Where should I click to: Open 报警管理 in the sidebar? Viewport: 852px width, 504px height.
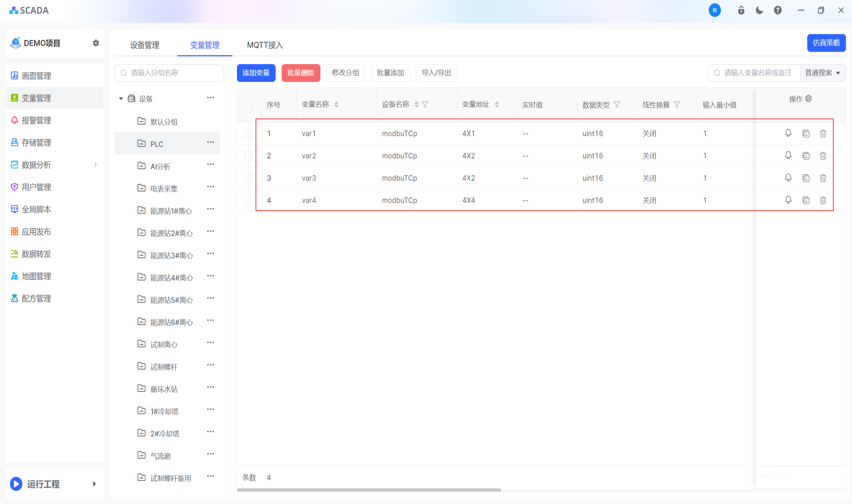(x=36, y=120)
